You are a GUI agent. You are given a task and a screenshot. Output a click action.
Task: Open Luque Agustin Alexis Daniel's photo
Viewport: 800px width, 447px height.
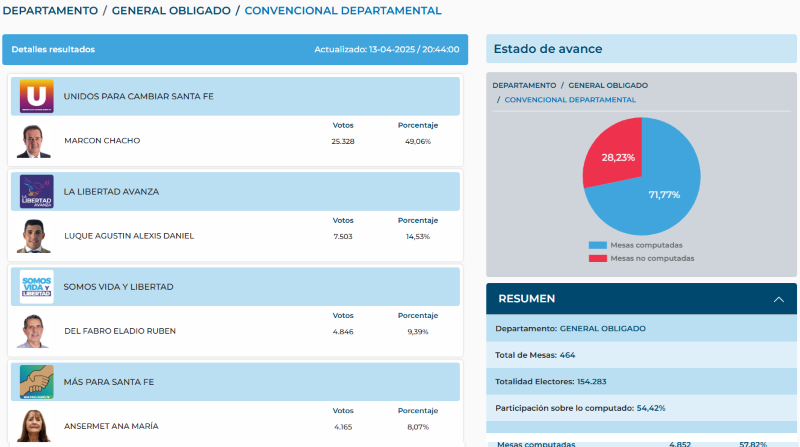pyautogui.click(x=34, y=236)
